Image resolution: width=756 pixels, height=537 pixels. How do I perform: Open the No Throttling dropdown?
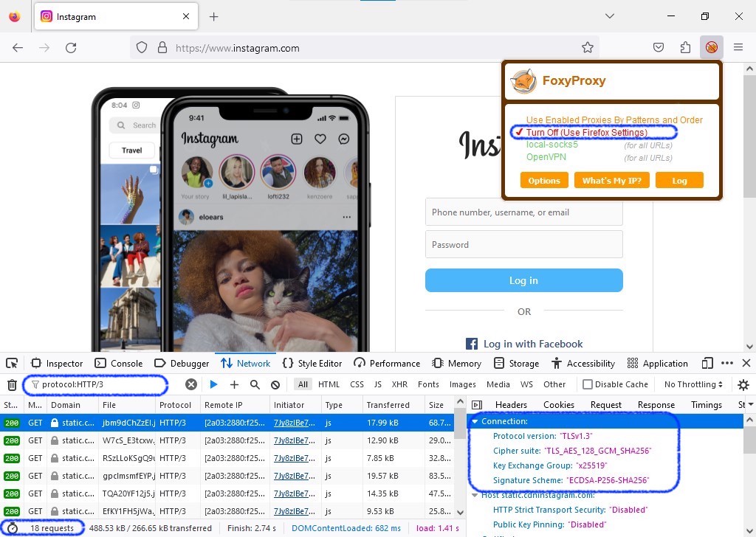click(693, 384)
